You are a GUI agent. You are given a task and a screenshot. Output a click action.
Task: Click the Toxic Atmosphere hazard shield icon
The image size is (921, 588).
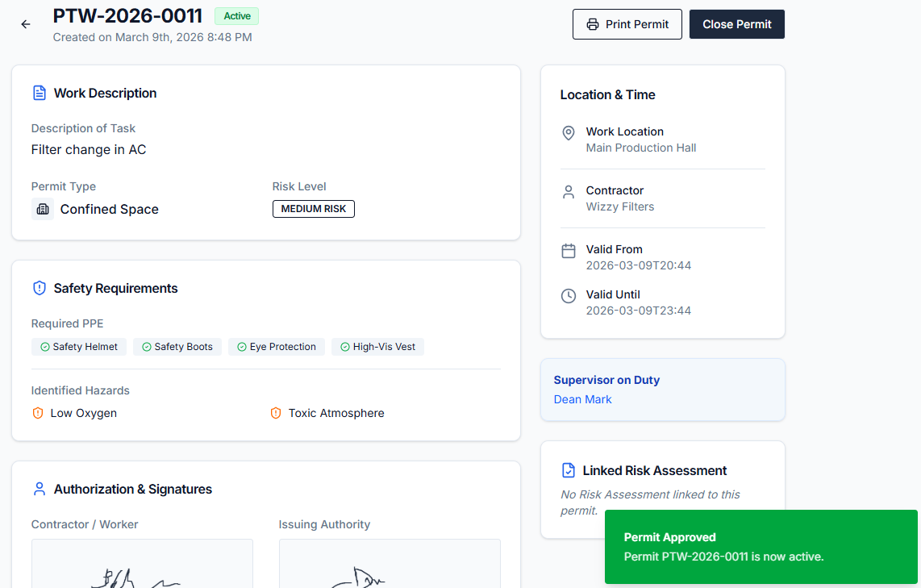coord(276,413)
